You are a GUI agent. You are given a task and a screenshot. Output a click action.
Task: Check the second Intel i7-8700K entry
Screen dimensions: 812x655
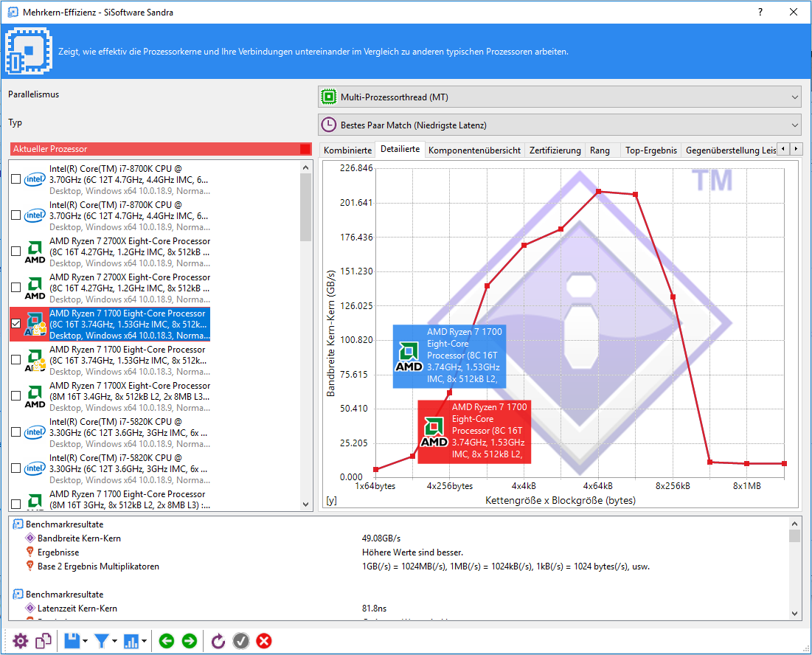click(16, 215)
